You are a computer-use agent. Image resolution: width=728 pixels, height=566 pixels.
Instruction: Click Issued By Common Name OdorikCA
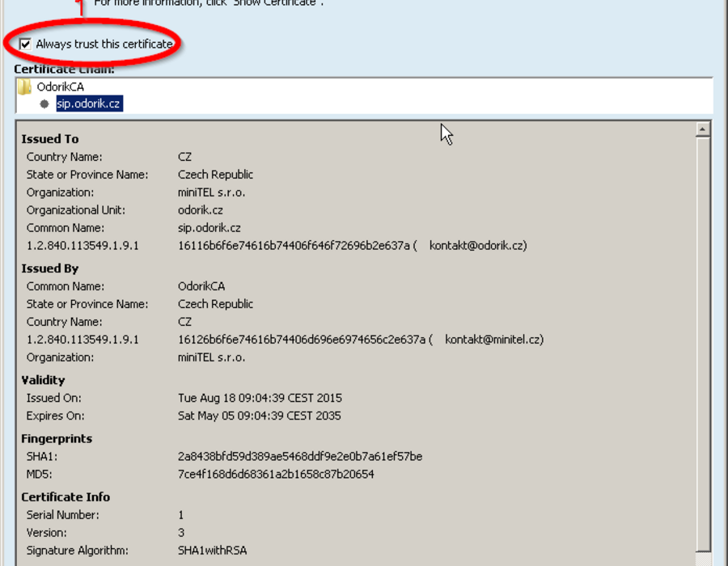point(201,286)
